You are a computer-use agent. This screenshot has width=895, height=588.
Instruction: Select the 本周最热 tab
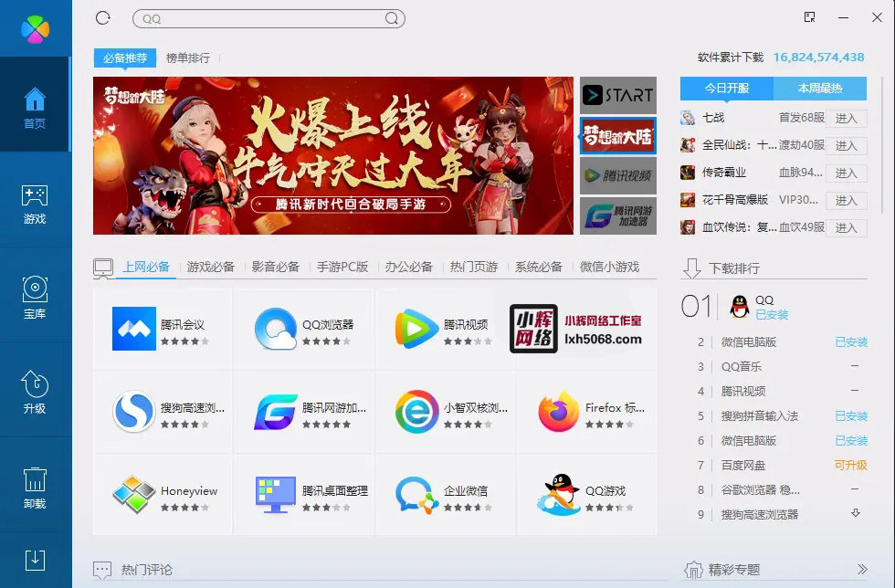(820, 88)
